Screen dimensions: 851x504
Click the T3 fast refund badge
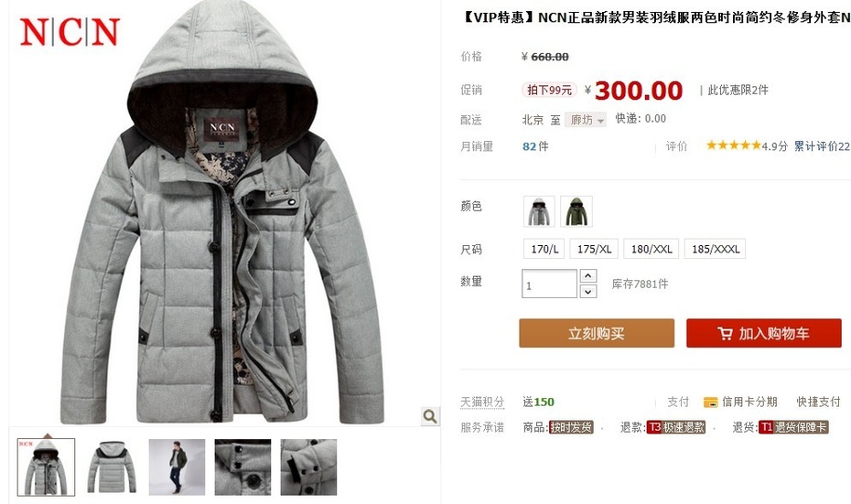tap(675, 427)
